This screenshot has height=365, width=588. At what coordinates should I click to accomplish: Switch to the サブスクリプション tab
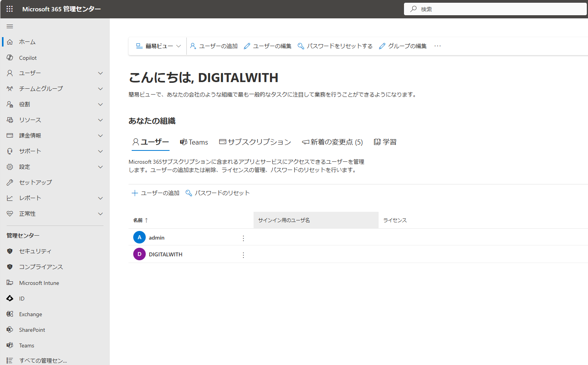[x=255, y=142]
